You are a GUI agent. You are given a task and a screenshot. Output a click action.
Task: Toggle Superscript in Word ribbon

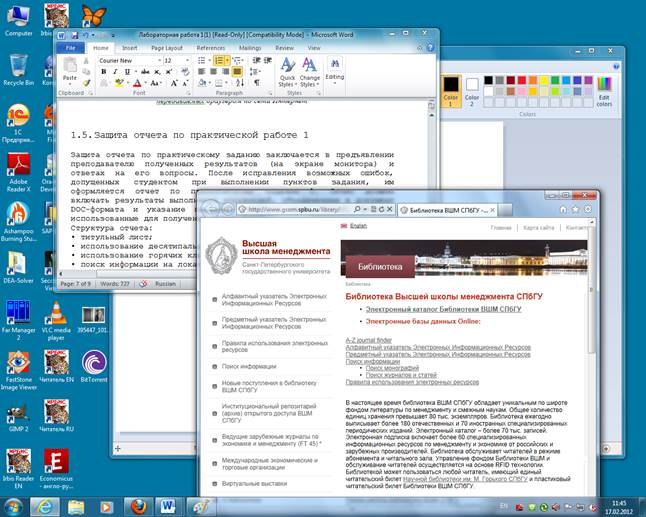[x=169, y=72]
